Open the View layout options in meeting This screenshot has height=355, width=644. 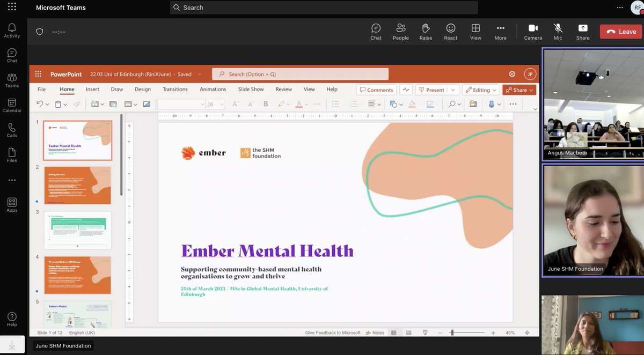(475, 32)
